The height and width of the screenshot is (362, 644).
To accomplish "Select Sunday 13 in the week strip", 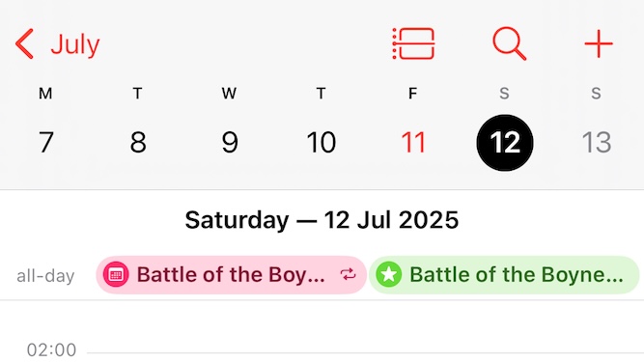I will tap(597, 142).
